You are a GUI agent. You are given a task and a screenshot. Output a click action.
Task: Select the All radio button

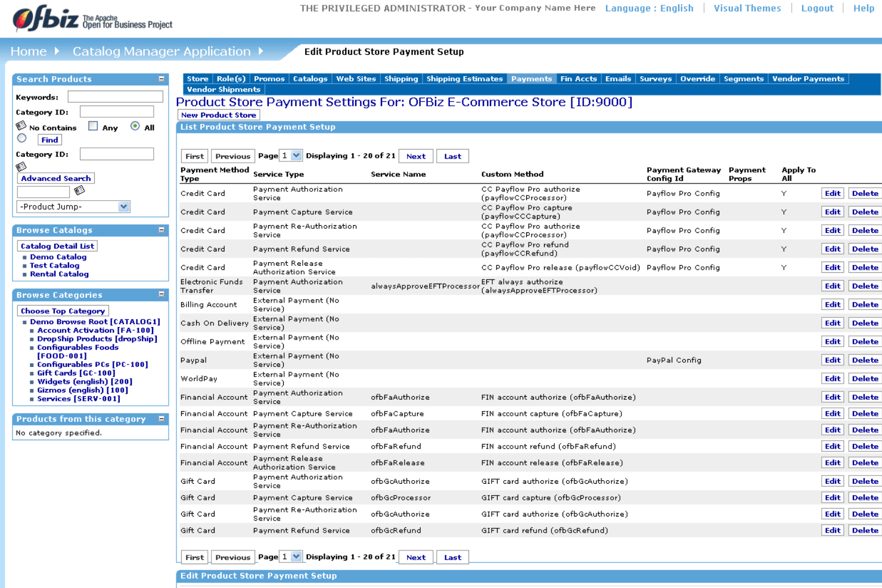tap(135, 126)
